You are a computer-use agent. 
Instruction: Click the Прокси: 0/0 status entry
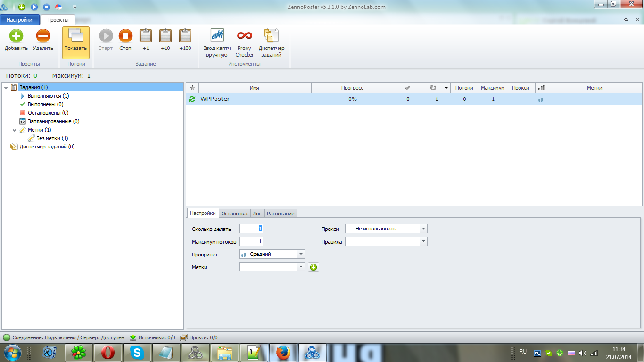click(x=199, y=337)
